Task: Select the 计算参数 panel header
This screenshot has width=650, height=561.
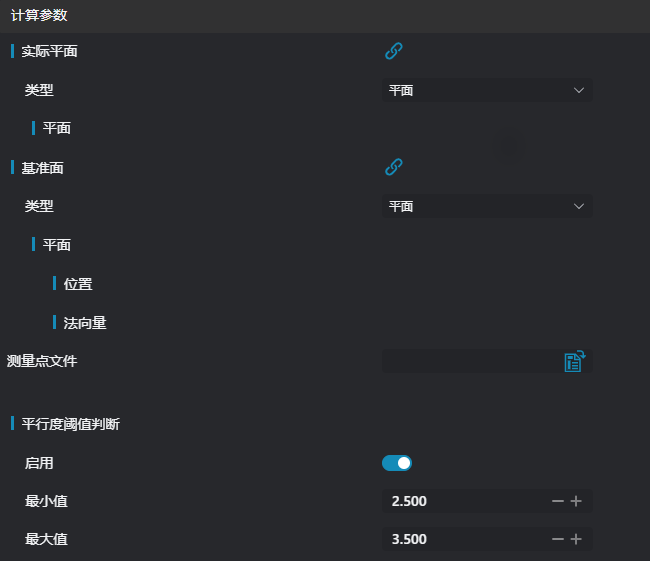Action: coord(39,16)
